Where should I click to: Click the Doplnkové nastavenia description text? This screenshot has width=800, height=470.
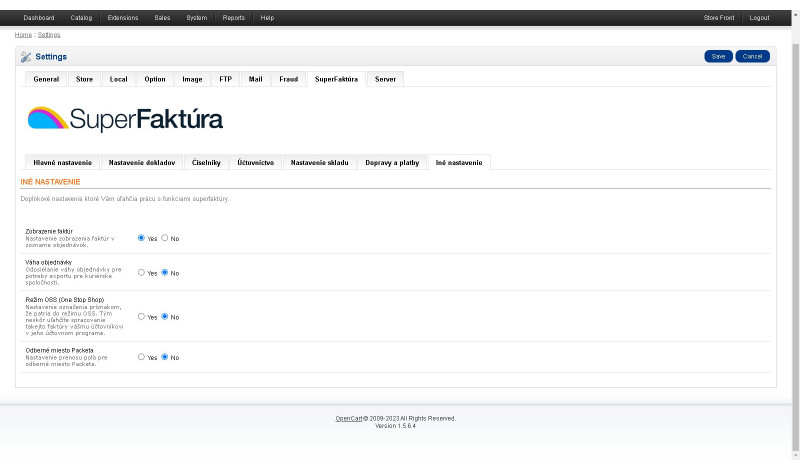[x=125, y=199]
